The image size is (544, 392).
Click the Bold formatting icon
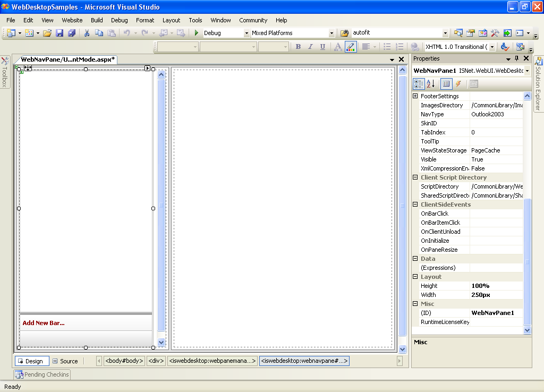(x=298, y=47)
